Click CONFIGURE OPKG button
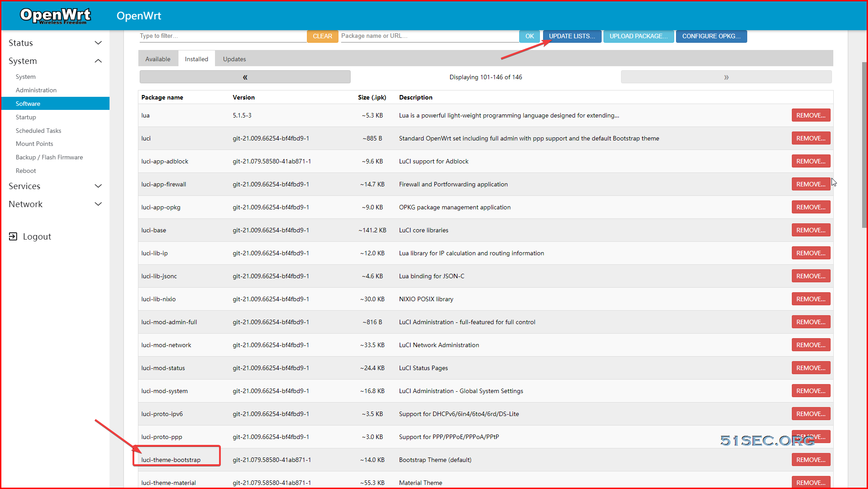Viewport: 868px width, 489px height. [x=711, y=36]
